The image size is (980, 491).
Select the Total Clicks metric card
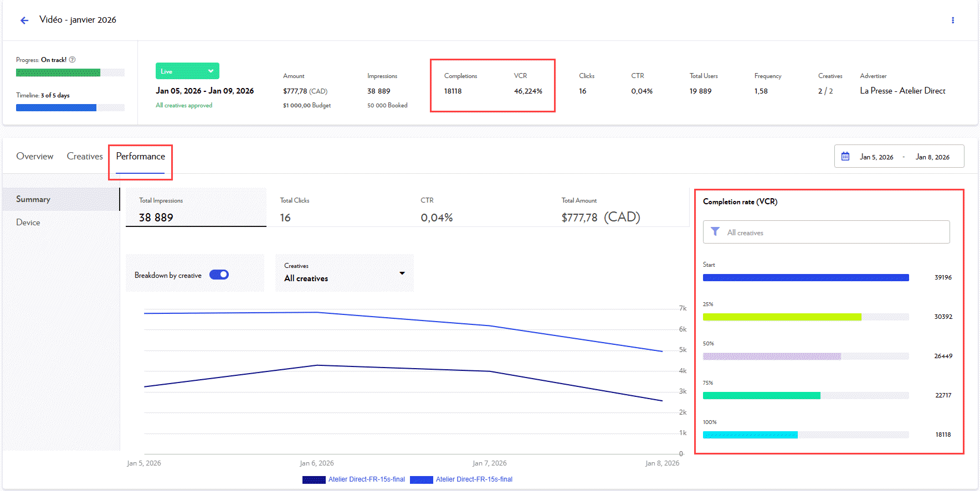pyautogui.click(x=336, y=210)
